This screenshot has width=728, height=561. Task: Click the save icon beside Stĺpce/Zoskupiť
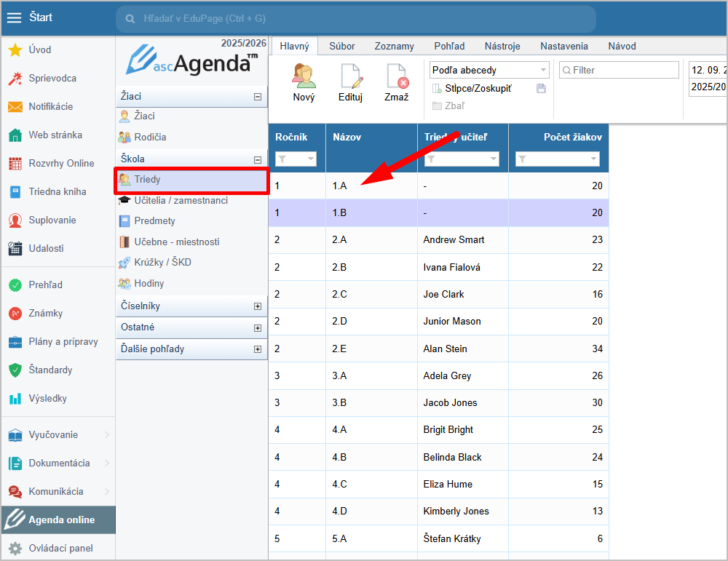coord(541,88)
